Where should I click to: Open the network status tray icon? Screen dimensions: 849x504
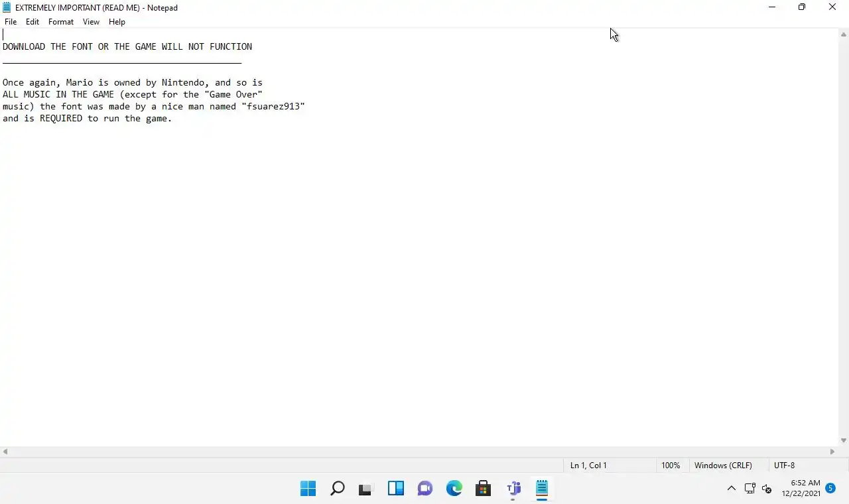coord(750,489)
